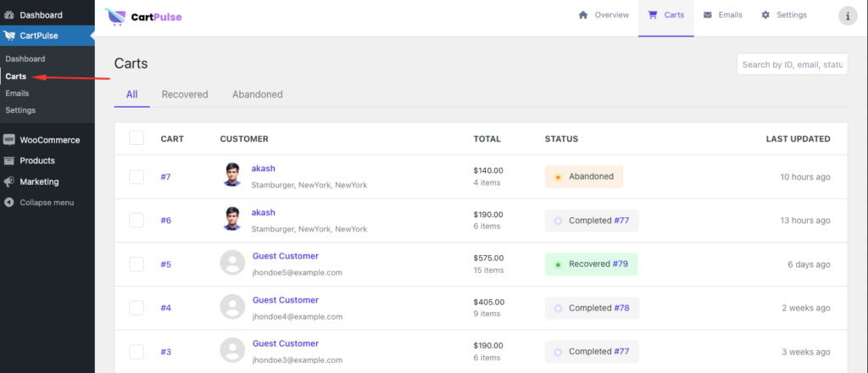Open Guest Customer link for jhondoe4@example.com
This screenshot has height=373, width=868.
click(286, 300)
